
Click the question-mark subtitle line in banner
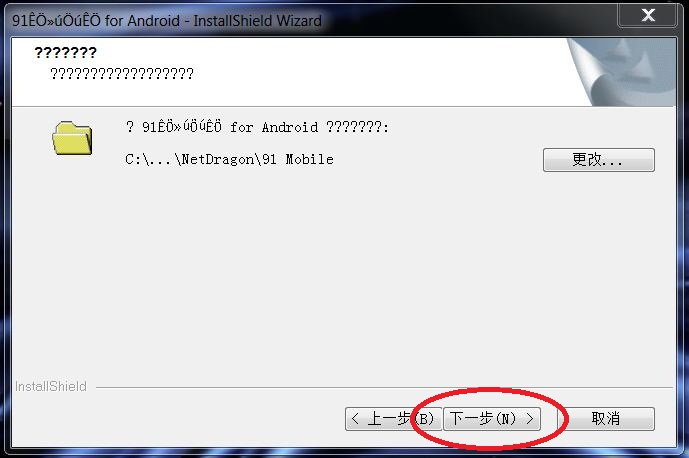[122, 73]
